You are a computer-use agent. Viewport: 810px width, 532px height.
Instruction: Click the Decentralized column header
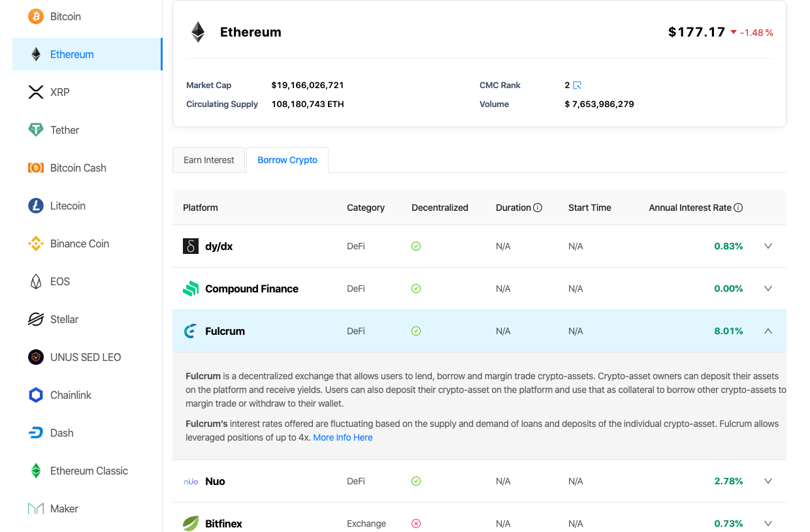pyautogui.click(x=440, y=208)
